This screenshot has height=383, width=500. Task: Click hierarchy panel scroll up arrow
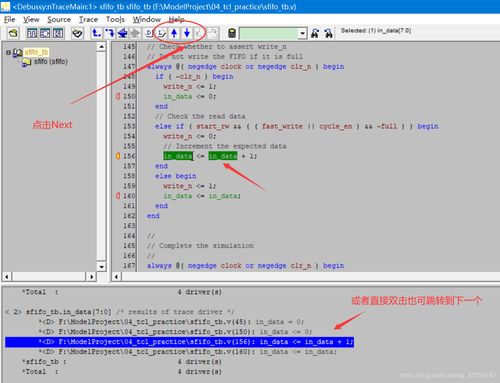(x=101, y=47)
